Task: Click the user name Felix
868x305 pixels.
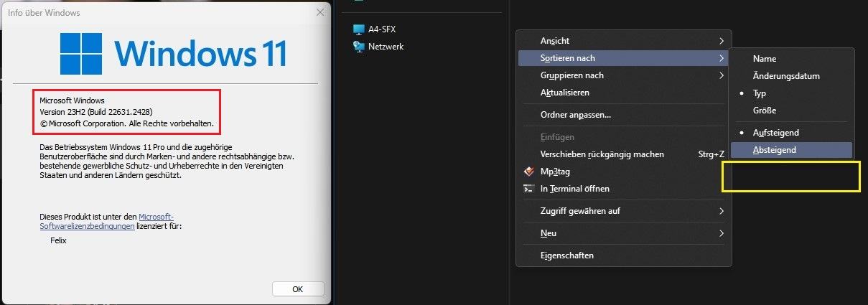Action: [58, 241]
